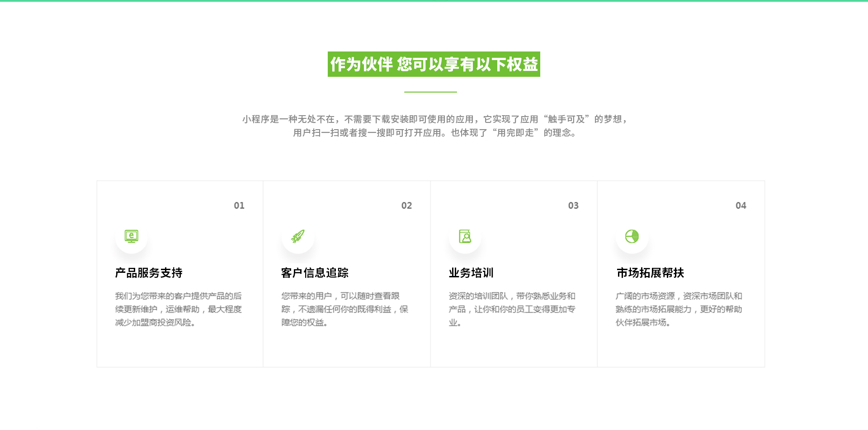Click the description starting 我们为您带来的客户
Image resolution: width=868 pixels, height=430 pixels.
tap(179, 309)
